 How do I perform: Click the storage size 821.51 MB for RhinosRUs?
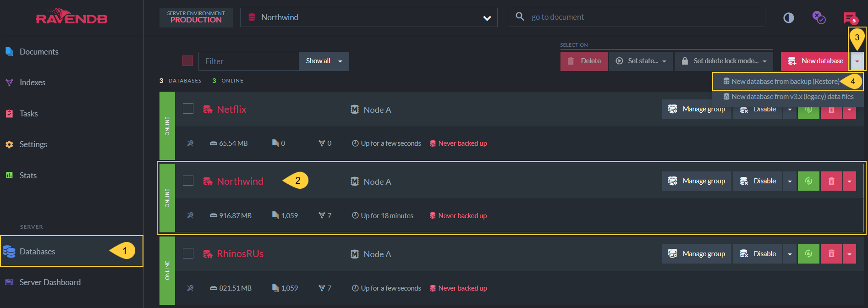pos(231,288)
